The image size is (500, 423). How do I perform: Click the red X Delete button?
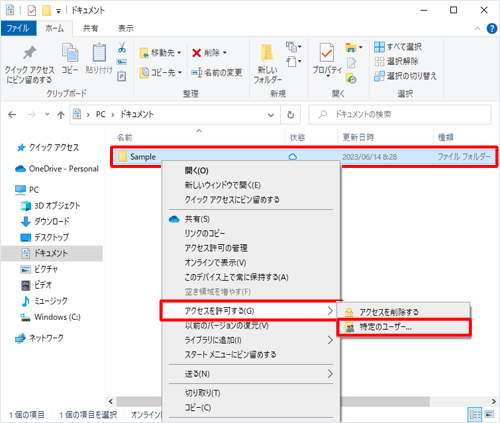click(x=197, y=53)
